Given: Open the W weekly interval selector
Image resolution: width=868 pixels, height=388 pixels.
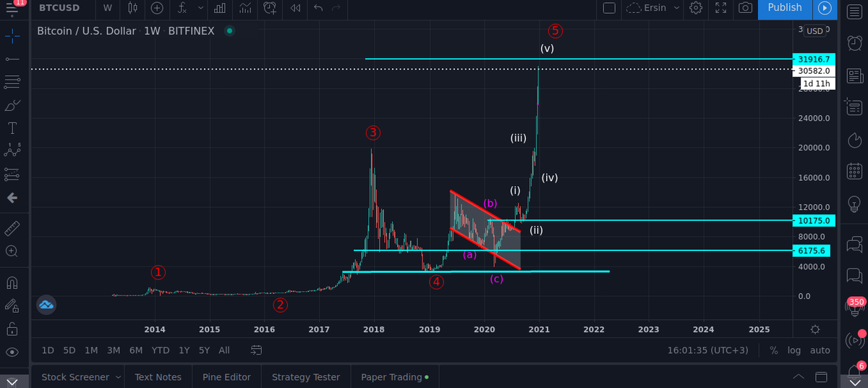Looking at the screenshot, I should coord(108,8).
